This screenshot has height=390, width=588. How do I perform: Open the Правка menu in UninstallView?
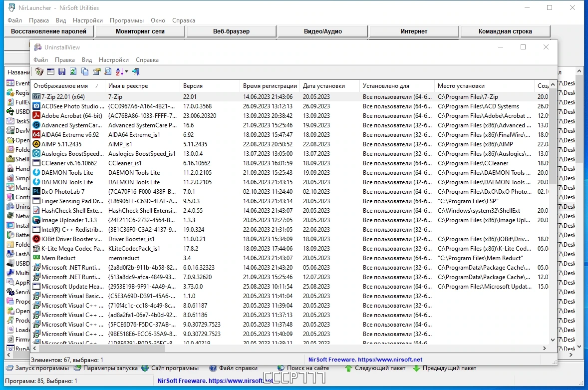(x=64, y=59)
